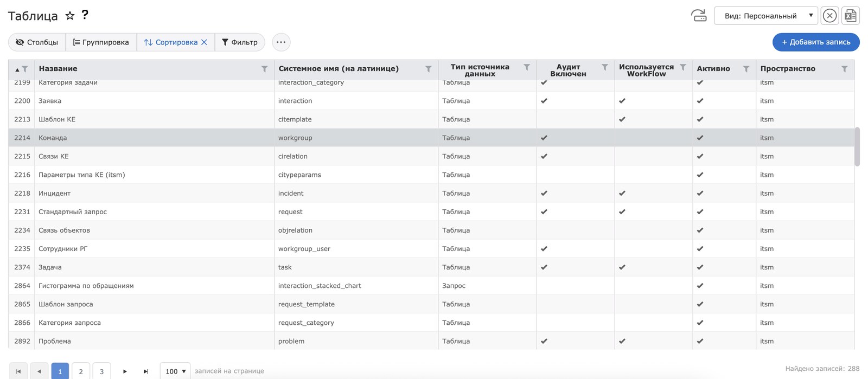Click itsm space cell in Гистограмма по обращениям row
Image resolution: width=868 pixels, height=379 pixels.
tap(805, 286)
